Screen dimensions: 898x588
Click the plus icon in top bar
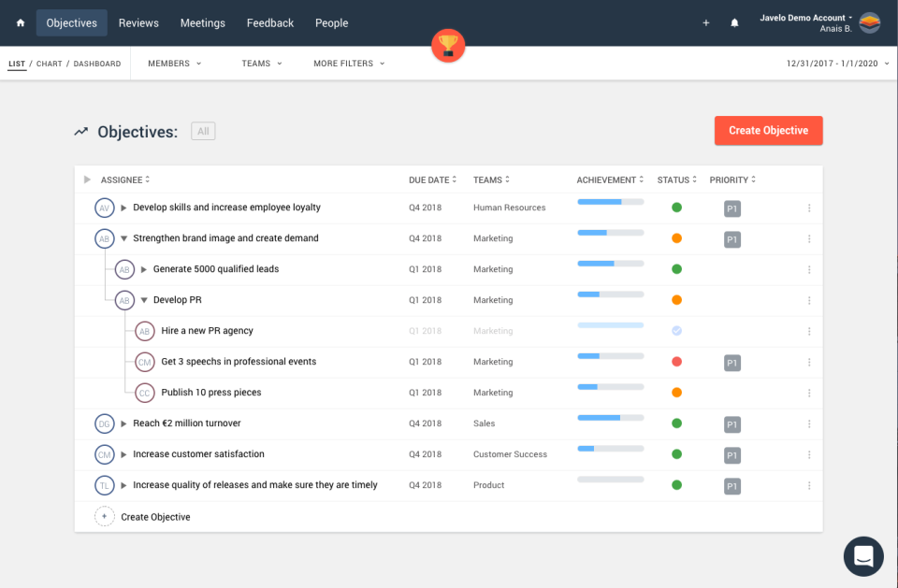[706, 22]
